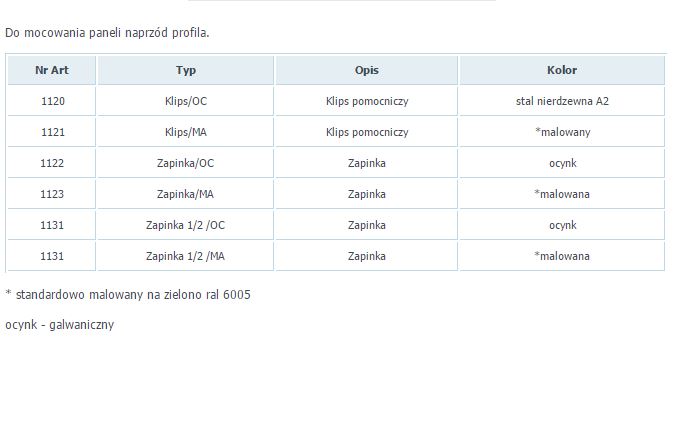Select the "Zapinka 1/2 /MA" cell
This screenshot has width=676, height=421.
[x=185, y=256]
